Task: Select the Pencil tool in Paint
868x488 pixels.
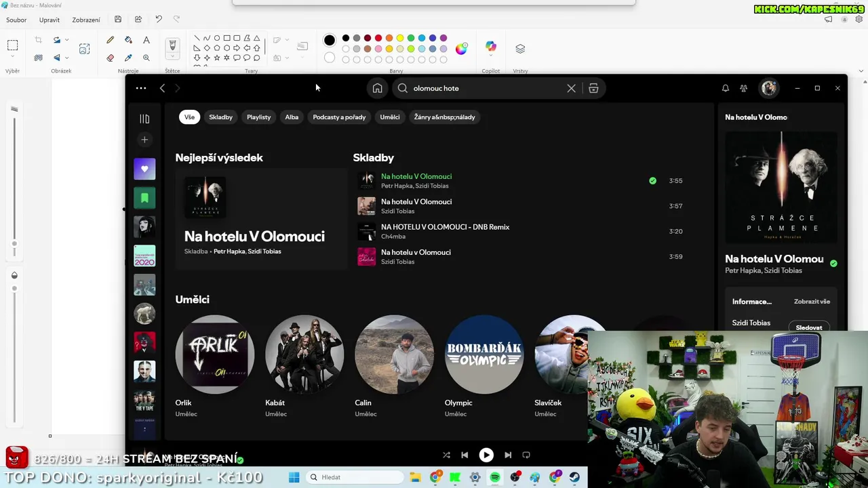Action: tap(111, 40)
